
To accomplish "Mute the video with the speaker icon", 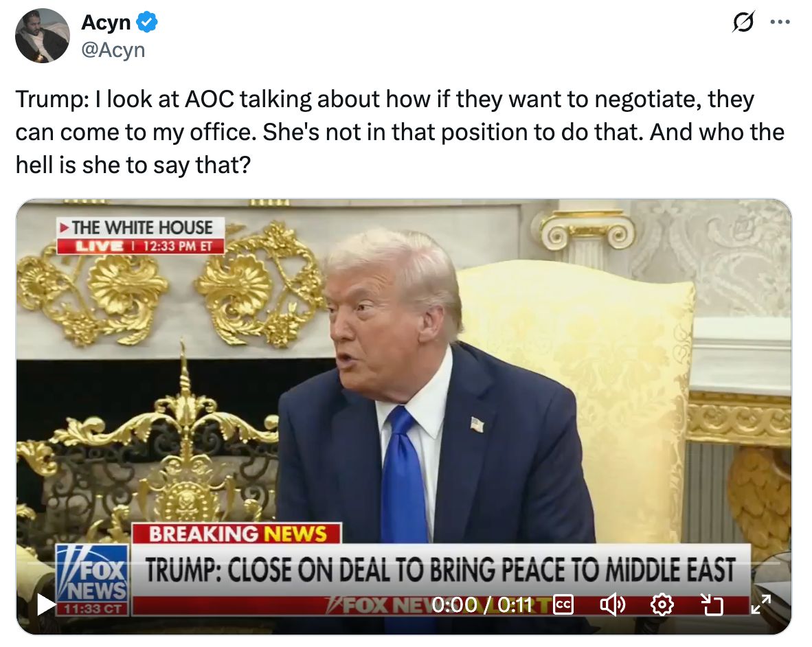I will (x=612, y=604).
